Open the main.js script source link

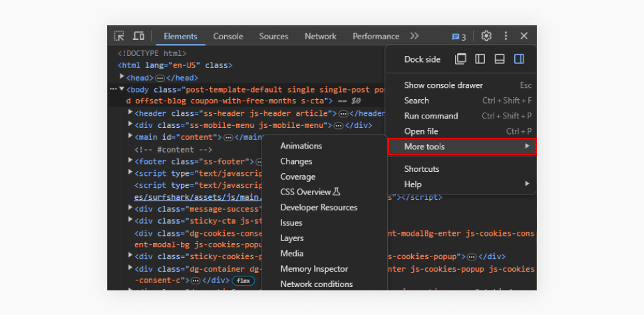[199, 197]
